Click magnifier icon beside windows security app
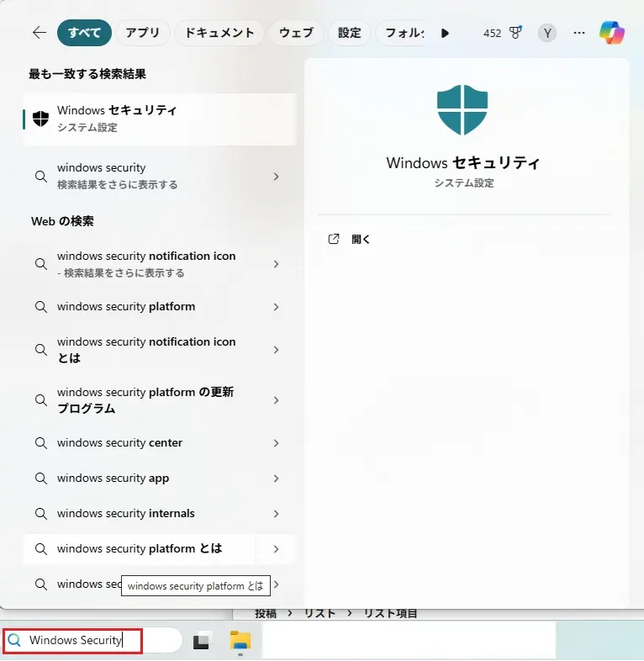The width and height of the screenshot is (644, 661). coord(41,479)
